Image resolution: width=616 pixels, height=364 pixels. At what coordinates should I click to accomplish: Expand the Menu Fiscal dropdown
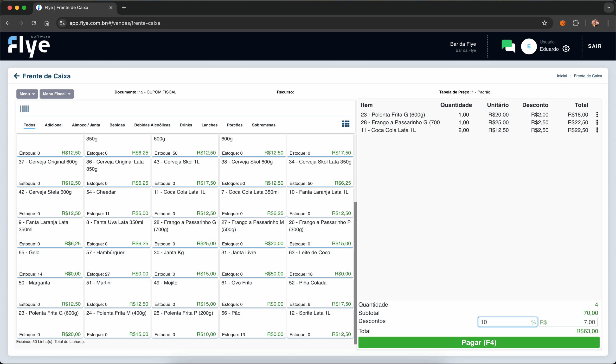(57, 94)
